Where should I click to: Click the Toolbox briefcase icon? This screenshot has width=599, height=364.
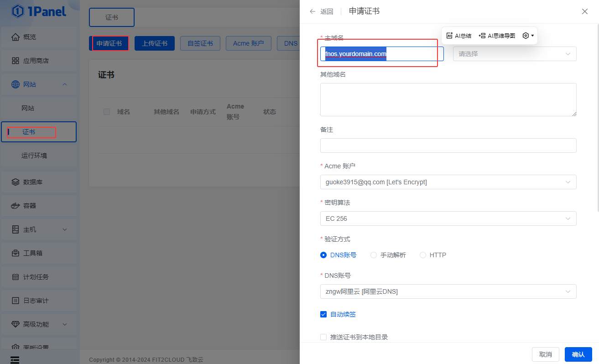pyautogui.click(x=16, y=253)
